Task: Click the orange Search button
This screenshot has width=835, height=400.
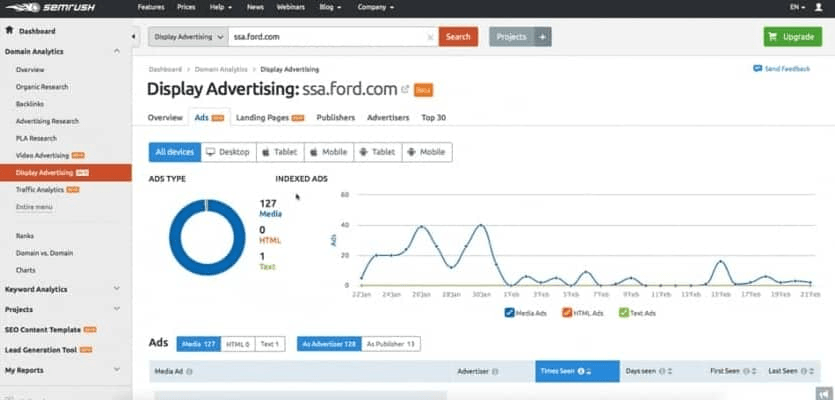Action: (x=458, y=37)
